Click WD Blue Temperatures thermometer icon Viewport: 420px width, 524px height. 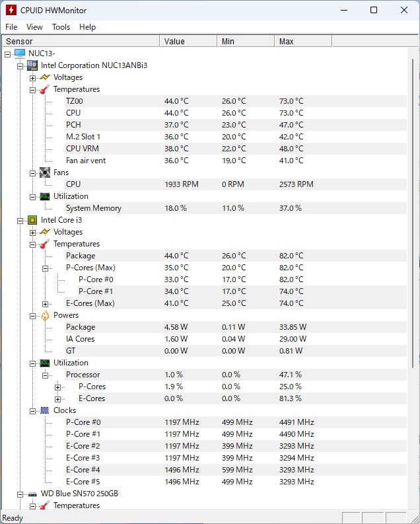[45, 505]
